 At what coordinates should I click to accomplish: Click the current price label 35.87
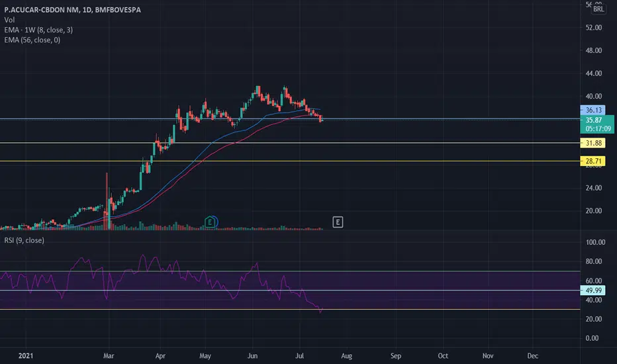pyautogui.click(x=593, y=120)
